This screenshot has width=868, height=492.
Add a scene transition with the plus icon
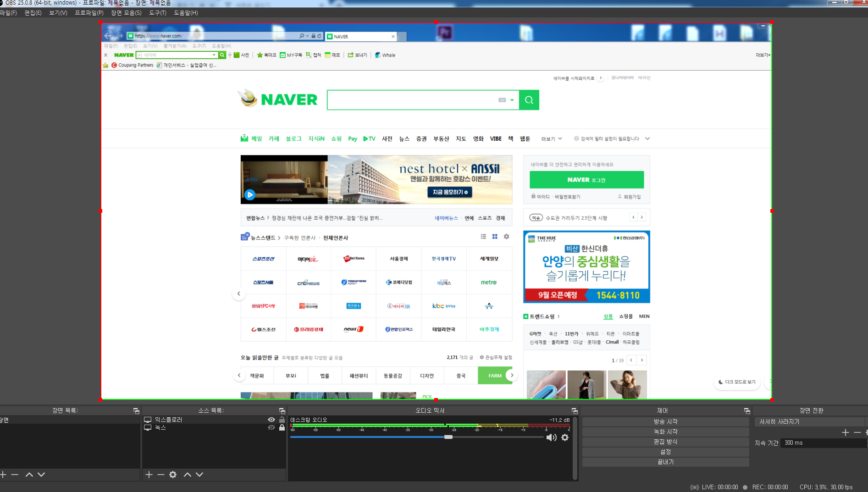[x=846, y=432]
